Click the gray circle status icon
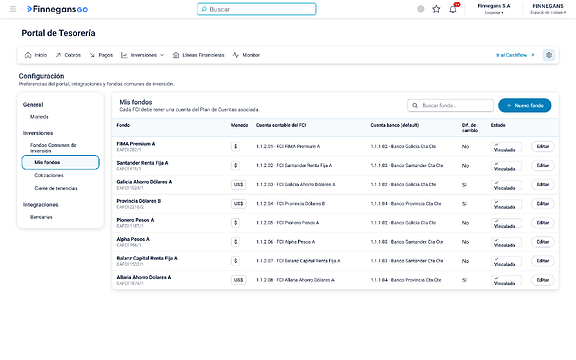576x360 pixels. point(421,9)
